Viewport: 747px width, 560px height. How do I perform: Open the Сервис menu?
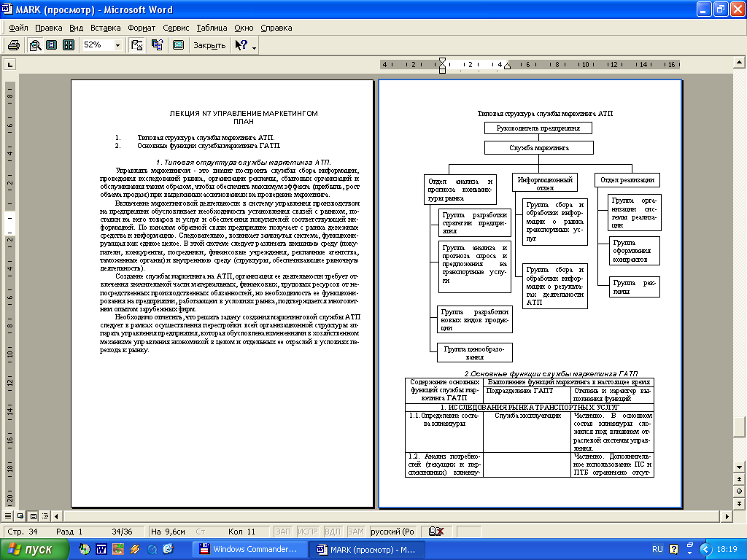[x=176, y=28]
